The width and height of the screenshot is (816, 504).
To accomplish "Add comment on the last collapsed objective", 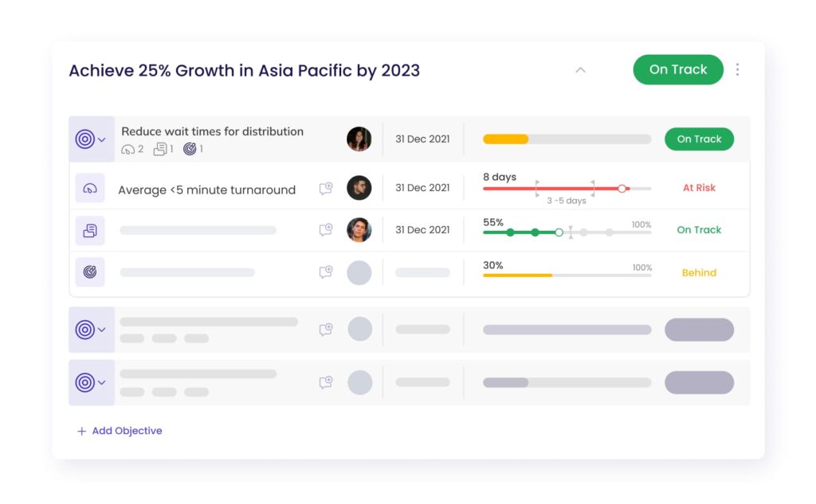I will [x=326, y=382].
